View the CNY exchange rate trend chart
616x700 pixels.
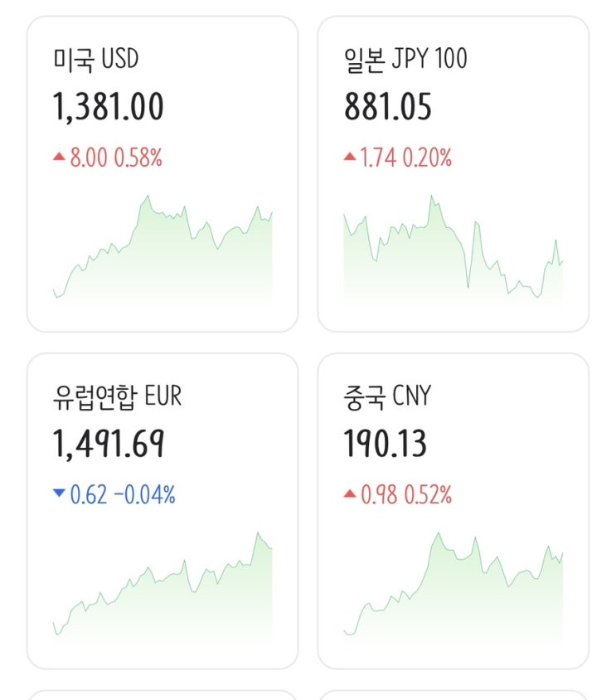click(454, 585)
